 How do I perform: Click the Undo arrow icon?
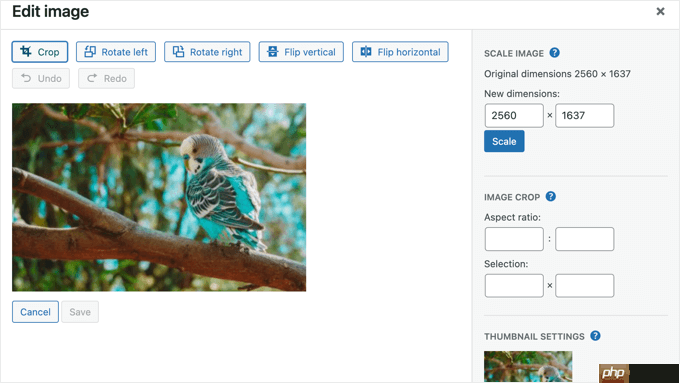(26, 78)
